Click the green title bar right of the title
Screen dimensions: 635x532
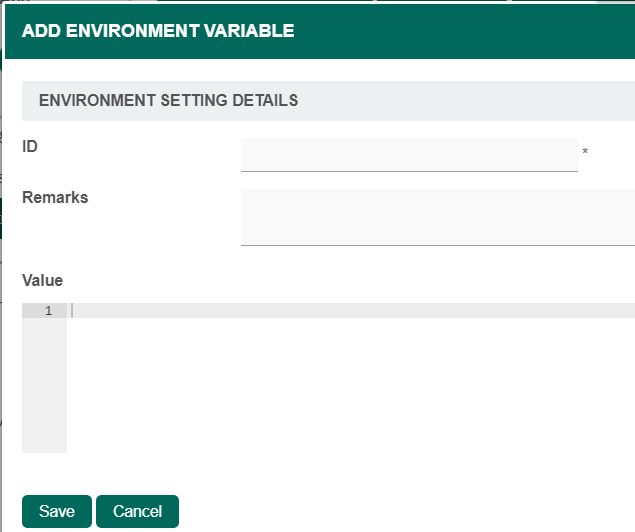click(x=460, y=31)
